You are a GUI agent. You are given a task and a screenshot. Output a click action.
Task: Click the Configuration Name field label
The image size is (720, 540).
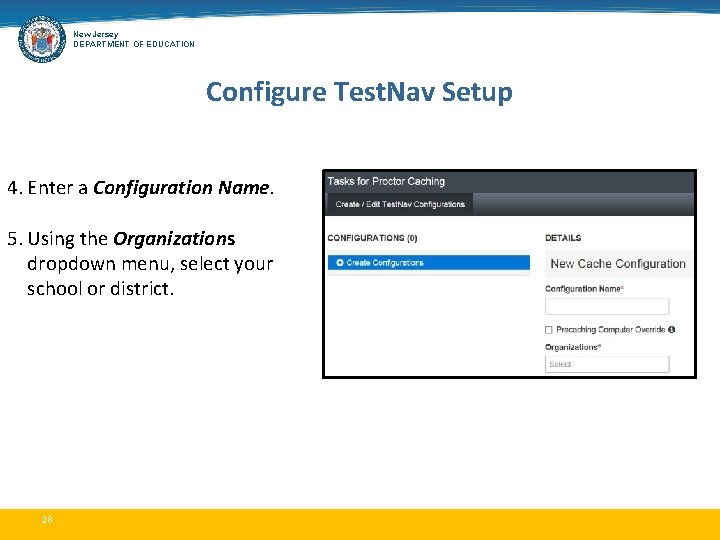point(584,289)
